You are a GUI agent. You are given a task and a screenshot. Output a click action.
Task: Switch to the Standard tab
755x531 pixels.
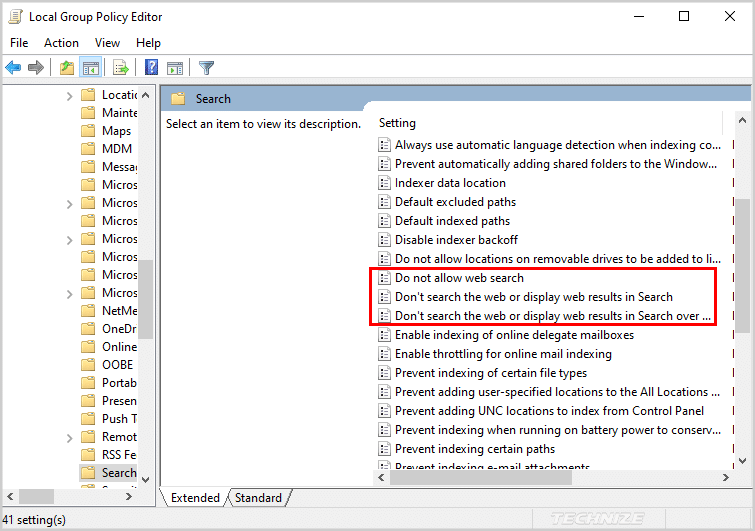[258, 498]
